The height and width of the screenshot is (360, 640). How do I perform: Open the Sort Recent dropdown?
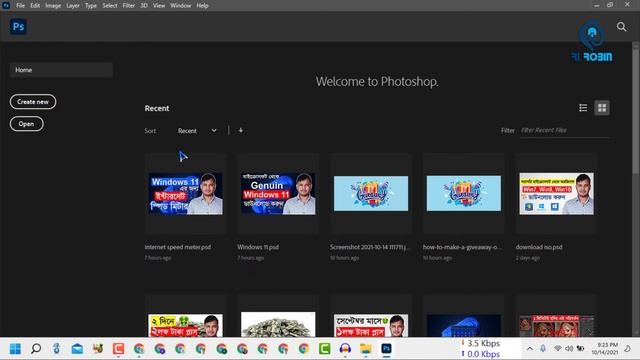[197, 131]
